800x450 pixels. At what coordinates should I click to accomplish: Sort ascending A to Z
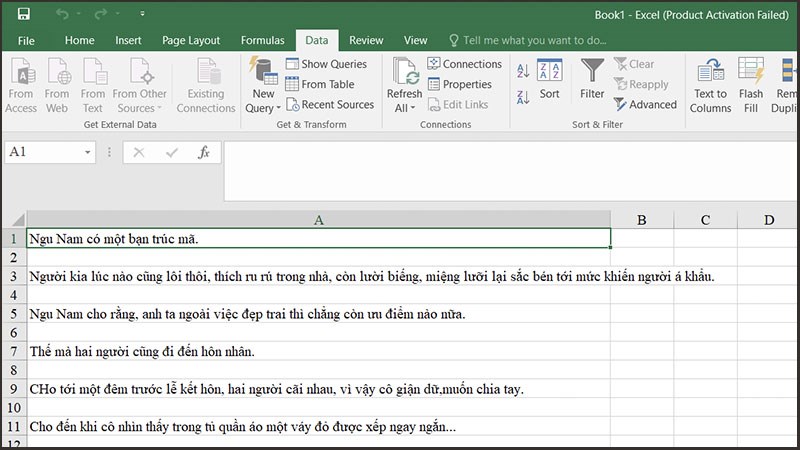pos(523,71)
